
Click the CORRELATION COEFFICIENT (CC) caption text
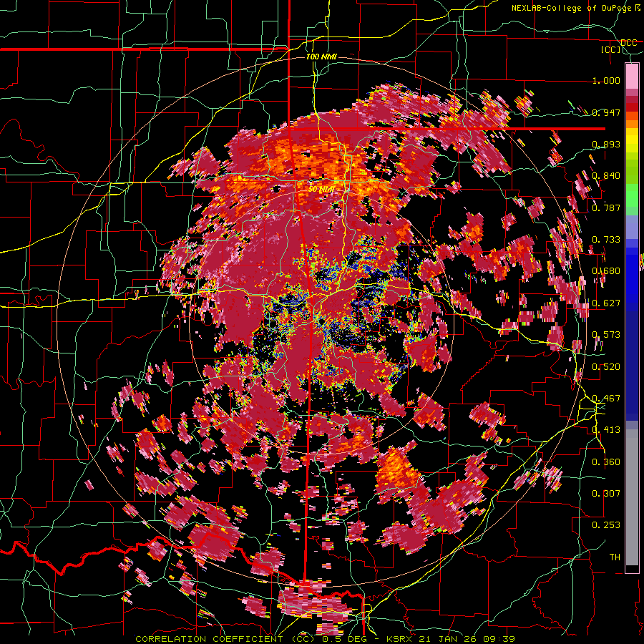(225, 639)
